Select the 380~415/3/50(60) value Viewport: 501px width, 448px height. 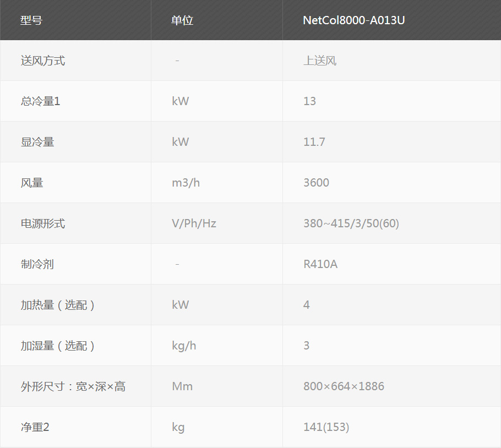[x=351, y=223]
